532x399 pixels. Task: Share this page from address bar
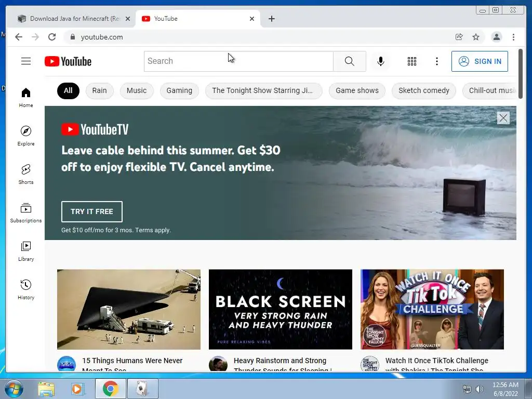[459, 37]
